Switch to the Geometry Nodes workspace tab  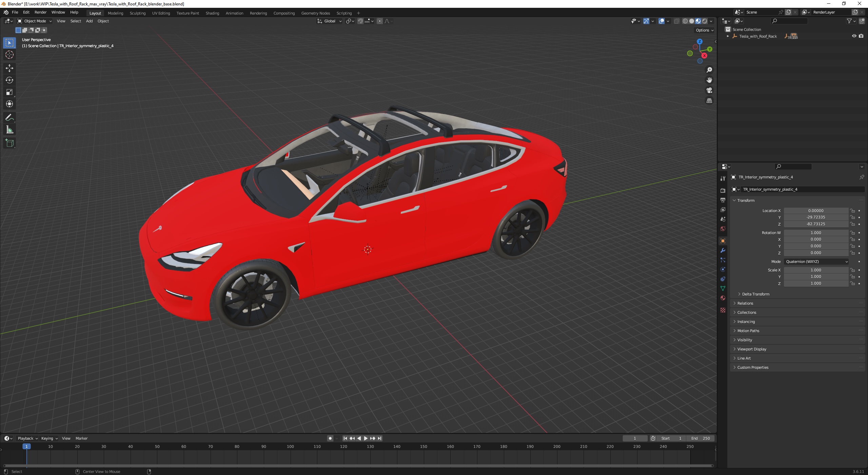pyautogui.click(x=315, y=13)
